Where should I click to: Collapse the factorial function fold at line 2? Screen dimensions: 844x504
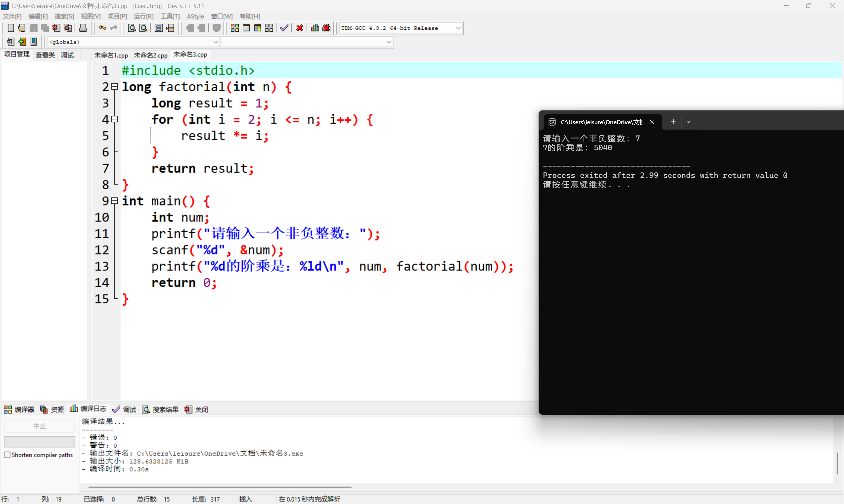[114, 87]
